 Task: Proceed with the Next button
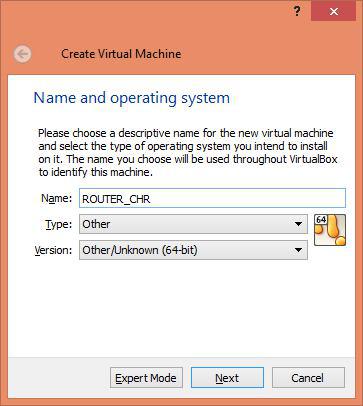pyautogui.click(x=227, y=378)
